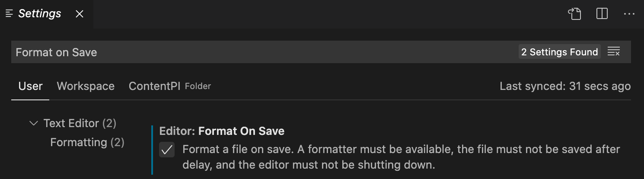Clear the settings search input
The image size is (644, 179).
click(614, 52)
